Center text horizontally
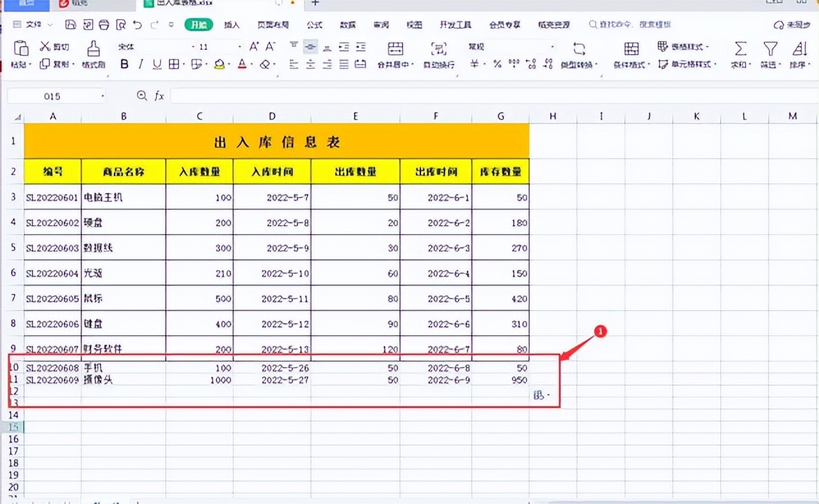Viewport: 819px width, 504px height. pos(310,64)
